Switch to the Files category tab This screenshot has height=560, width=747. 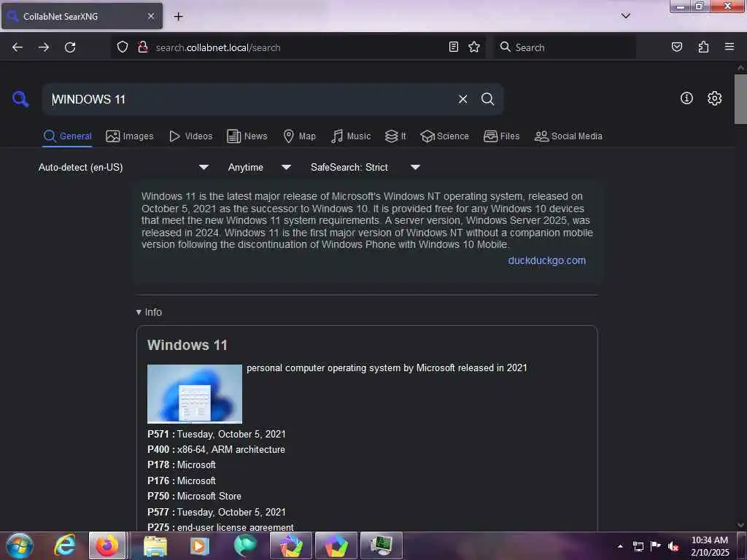pyautogui.click(x=501, y=136)
